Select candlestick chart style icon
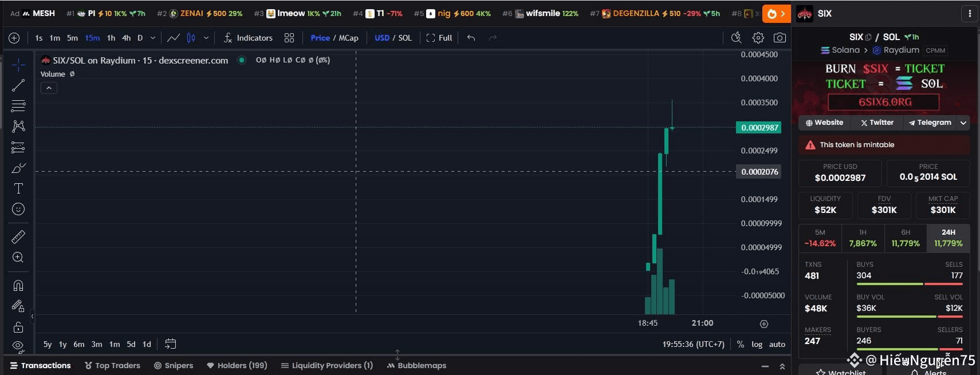Viewport: 980px width, 375px height. click(x=191, y=38)
